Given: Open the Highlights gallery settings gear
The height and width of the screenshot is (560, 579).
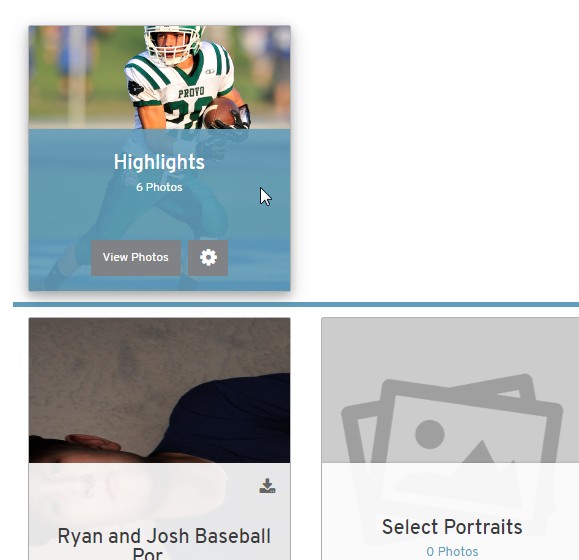Looking at the screenshot, I should [x=208, y=257].
